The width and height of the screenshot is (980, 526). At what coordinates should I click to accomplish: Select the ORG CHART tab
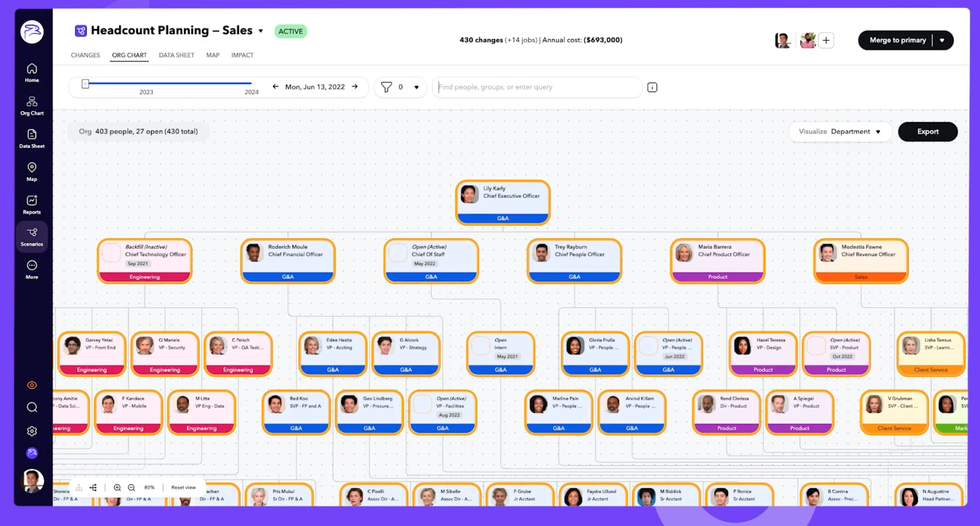pos(129,55)
